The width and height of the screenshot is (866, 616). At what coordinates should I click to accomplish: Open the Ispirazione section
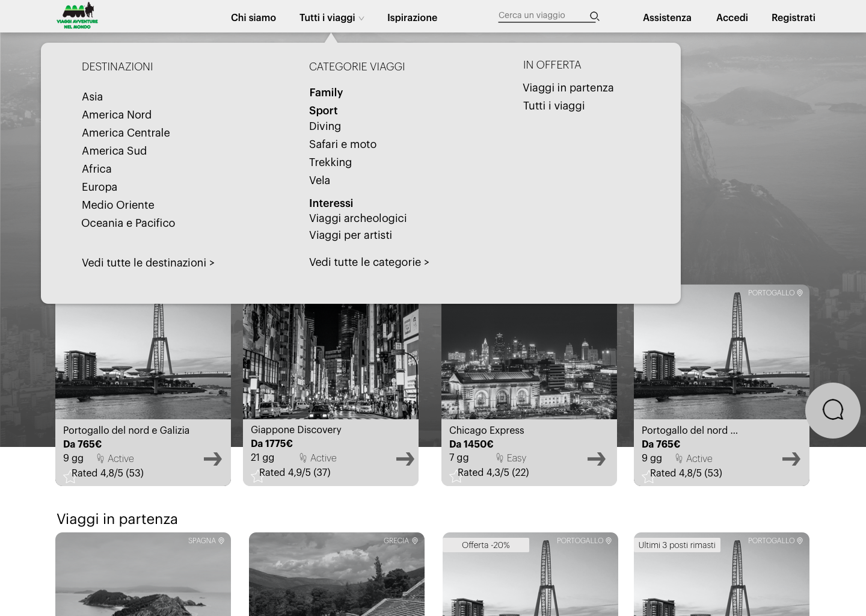tap(412, 17)
